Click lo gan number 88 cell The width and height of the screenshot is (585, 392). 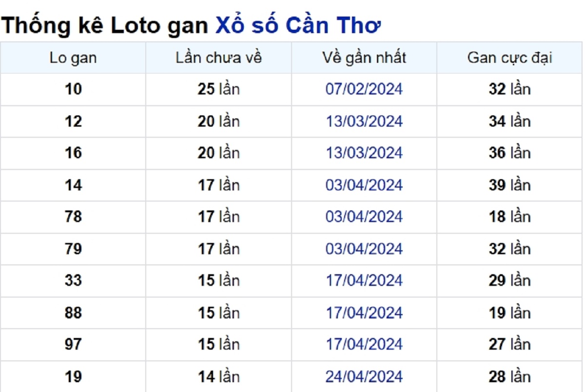(73, 313)
